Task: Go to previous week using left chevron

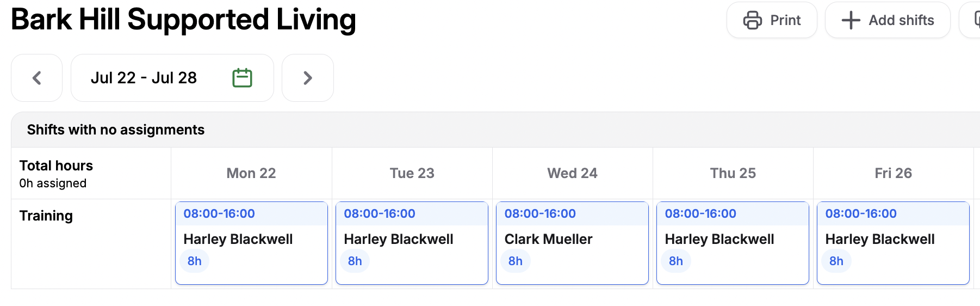Action: tap(37, 78)
